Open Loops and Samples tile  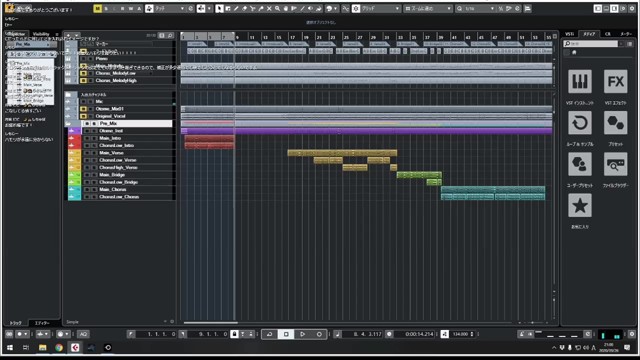tap(580, 123)
